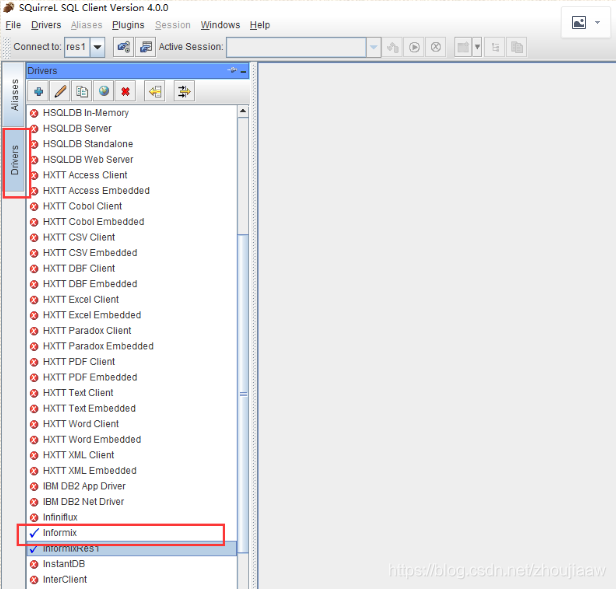Click the picture icon at top right
Viewport: 616px width, 589px height.
(x=579, y=22)
